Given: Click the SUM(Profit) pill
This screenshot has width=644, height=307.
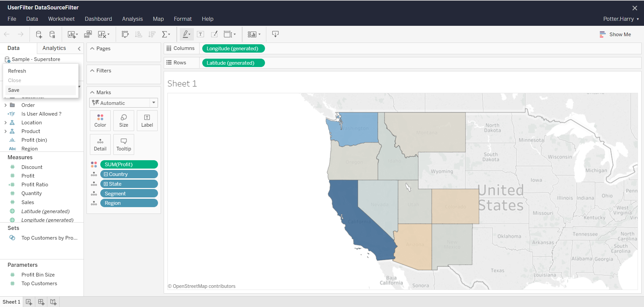Looking at the screenshot, I should 129,165.
